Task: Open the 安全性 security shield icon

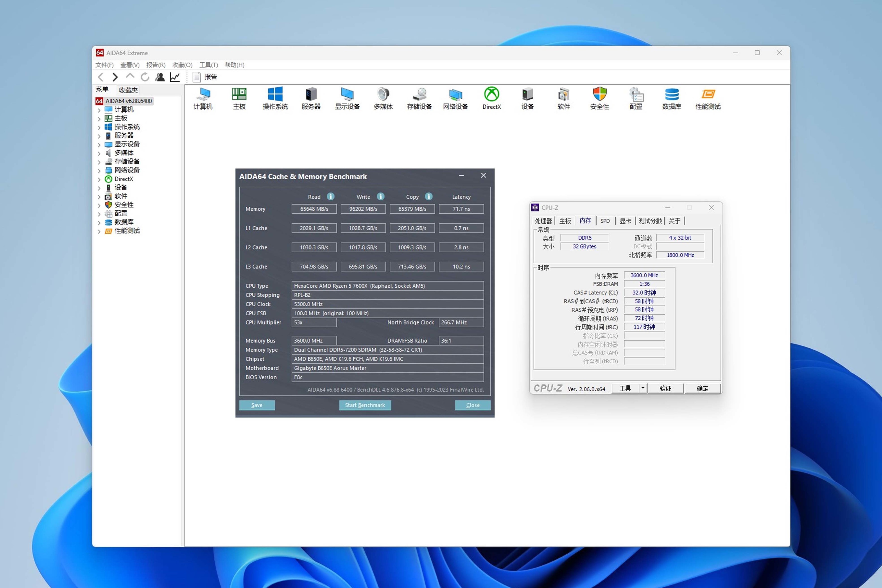Action: (599, 98)
